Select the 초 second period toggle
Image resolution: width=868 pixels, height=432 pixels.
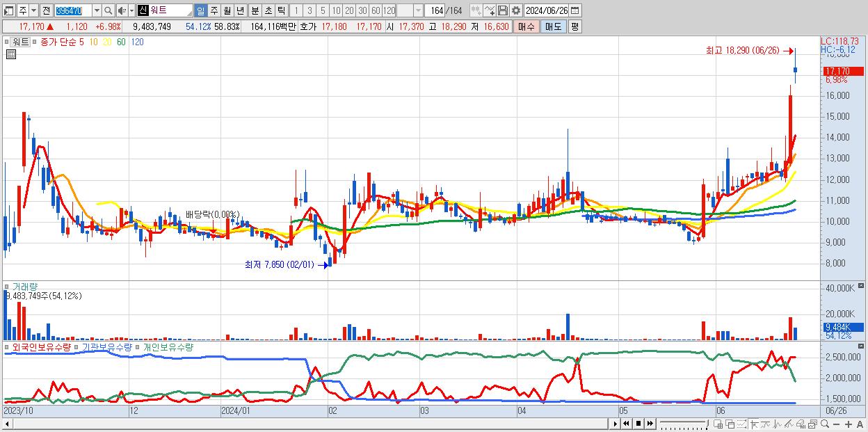pyautogui.click(x=268, y=10)
